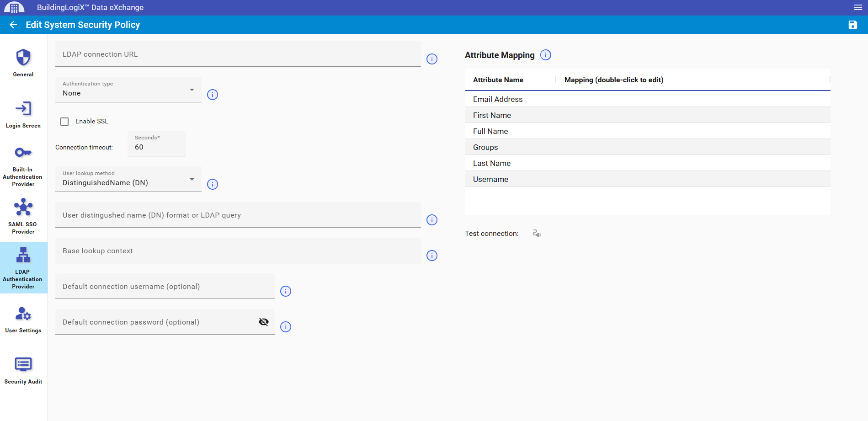868x421 pixels.
Task: Toggle the Enable SSL checkbox
Action: [64, 122]
